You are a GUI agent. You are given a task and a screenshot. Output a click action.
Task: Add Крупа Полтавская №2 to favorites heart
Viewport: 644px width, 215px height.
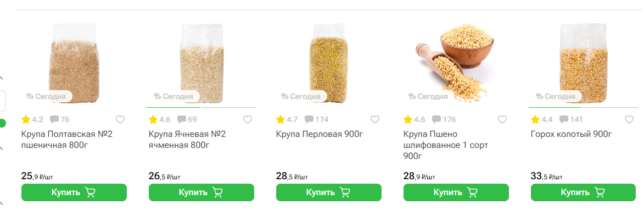pos(120,120)
